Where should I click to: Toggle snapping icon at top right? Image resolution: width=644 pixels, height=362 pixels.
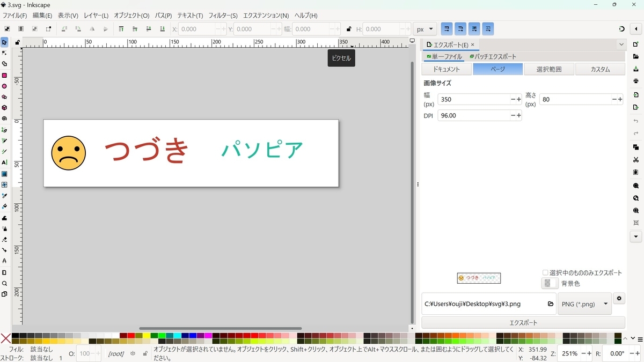(621, 29)
